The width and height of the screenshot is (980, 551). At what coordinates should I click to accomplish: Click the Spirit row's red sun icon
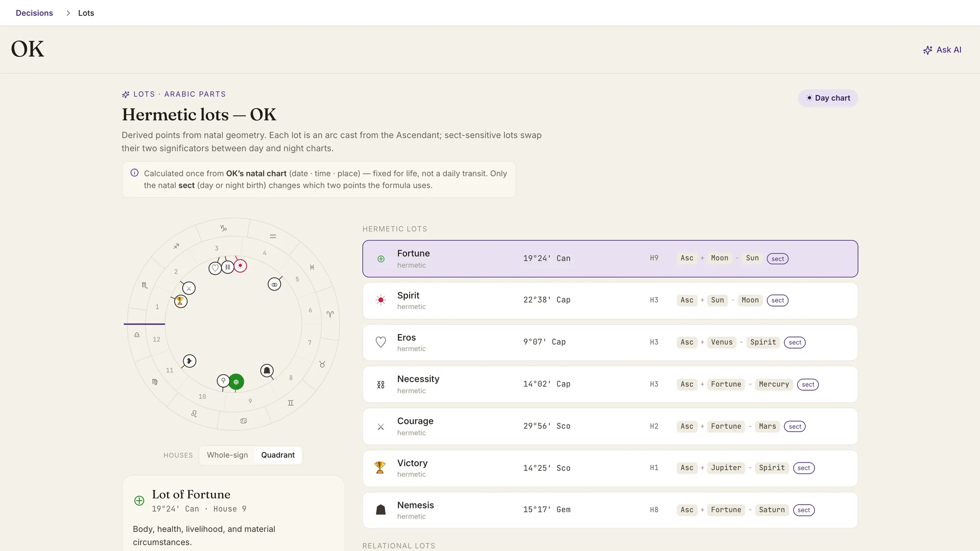click(381, 300)
